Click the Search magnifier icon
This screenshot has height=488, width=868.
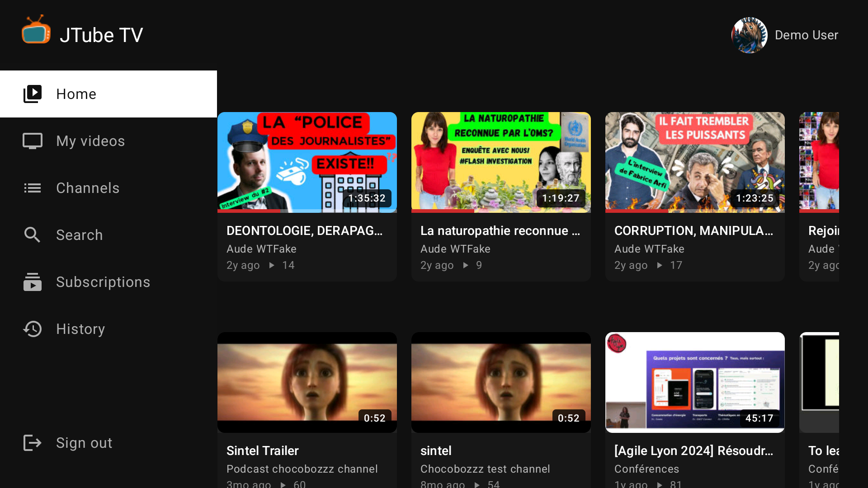coord(33,235)
